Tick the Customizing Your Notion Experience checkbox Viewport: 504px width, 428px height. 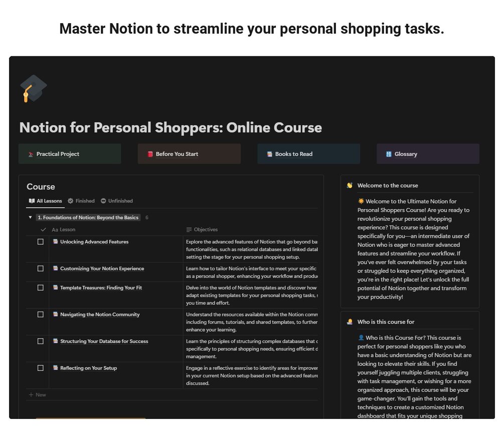pyautogui.click(x=41, y=268)
